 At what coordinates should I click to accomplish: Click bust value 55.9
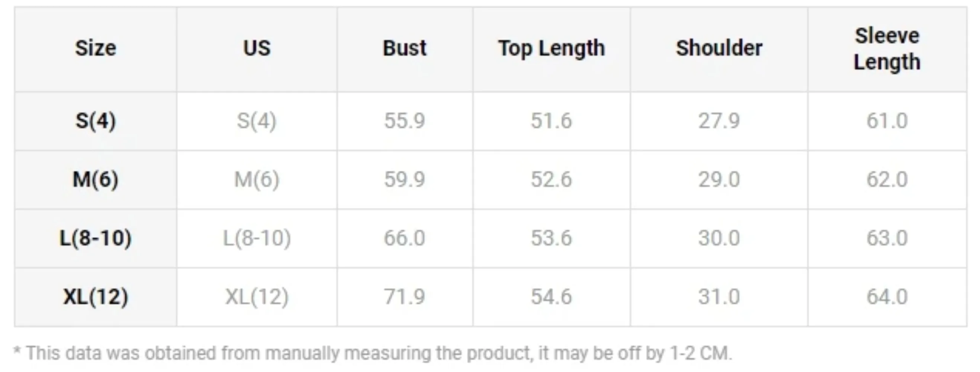404,121
